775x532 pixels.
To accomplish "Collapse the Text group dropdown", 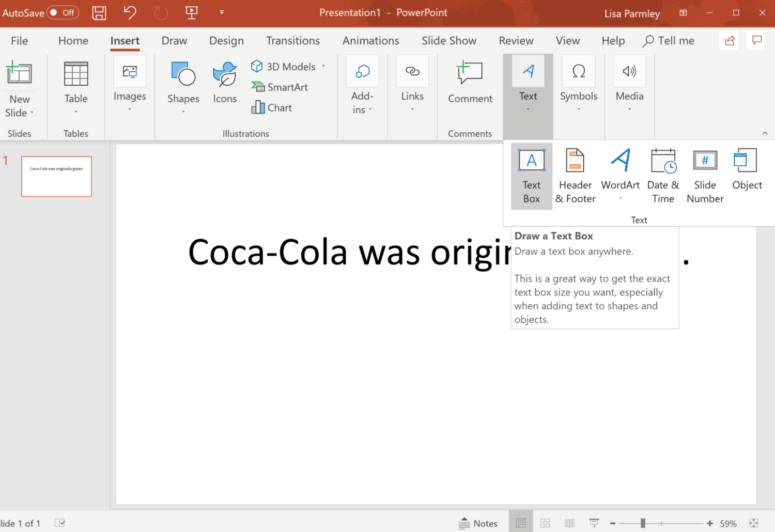I will (528, 97).
